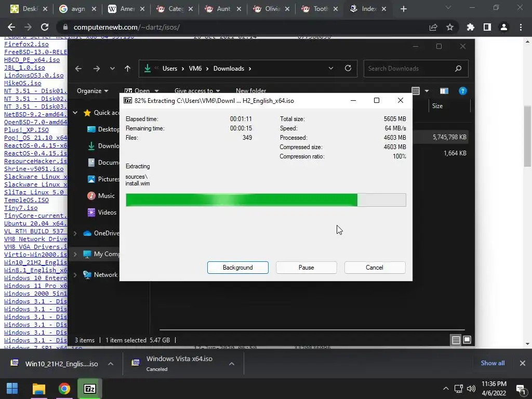Collapse the Quick access tree node
The image size is (532, 399).
(x=75, y=113)
